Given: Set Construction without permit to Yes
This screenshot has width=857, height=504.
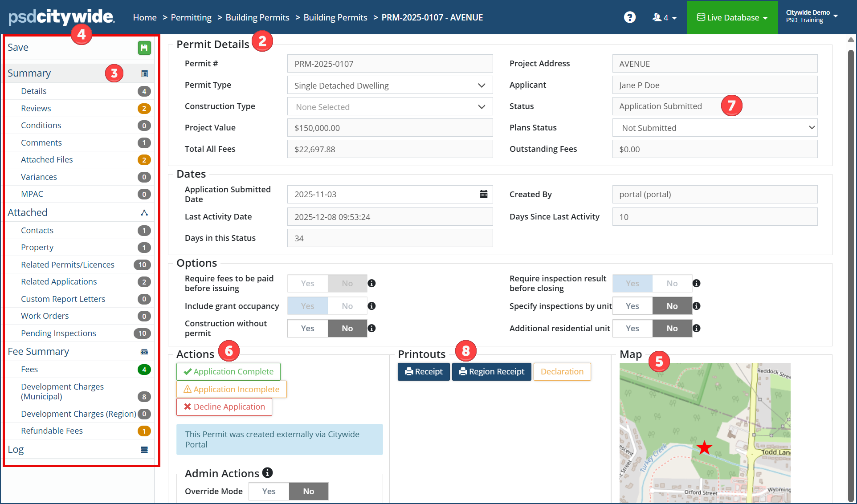Looking at the screenshot, I should pos(307,328).
